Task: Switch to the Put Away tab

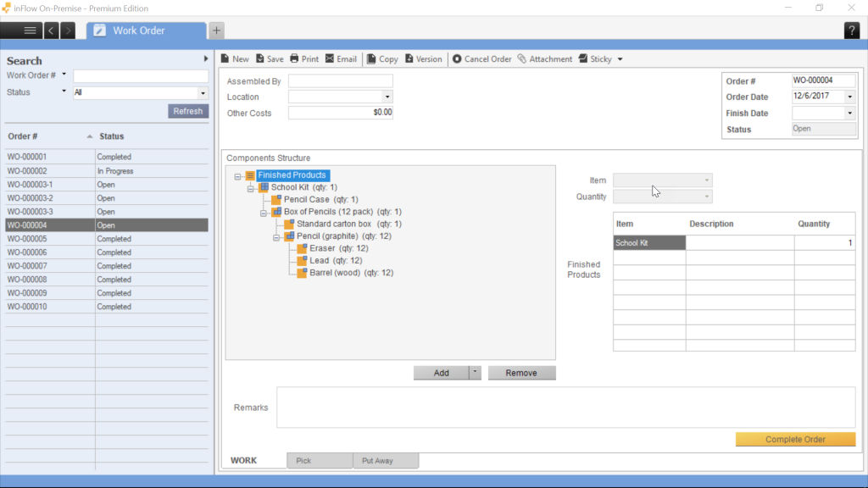Action: pyautogui.click(x=386, y=460)
